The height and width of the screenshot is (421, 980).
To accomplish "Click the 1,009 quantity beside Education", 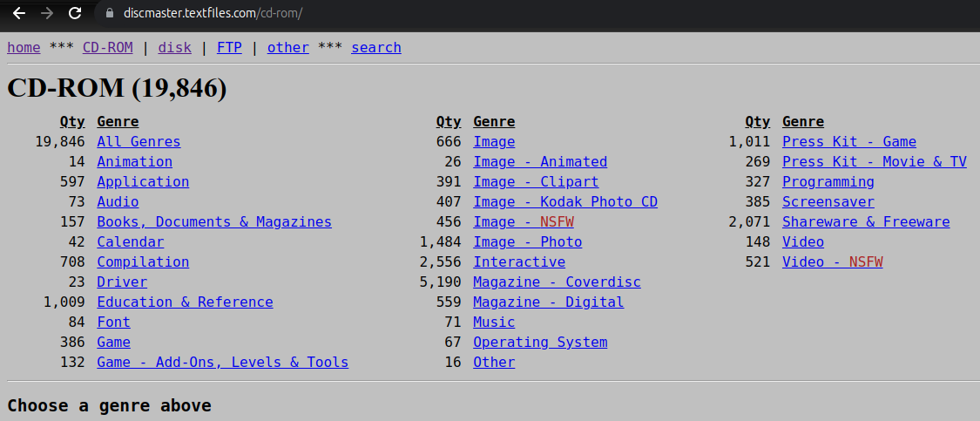I will pyautogui.click(x=64, y=302).
